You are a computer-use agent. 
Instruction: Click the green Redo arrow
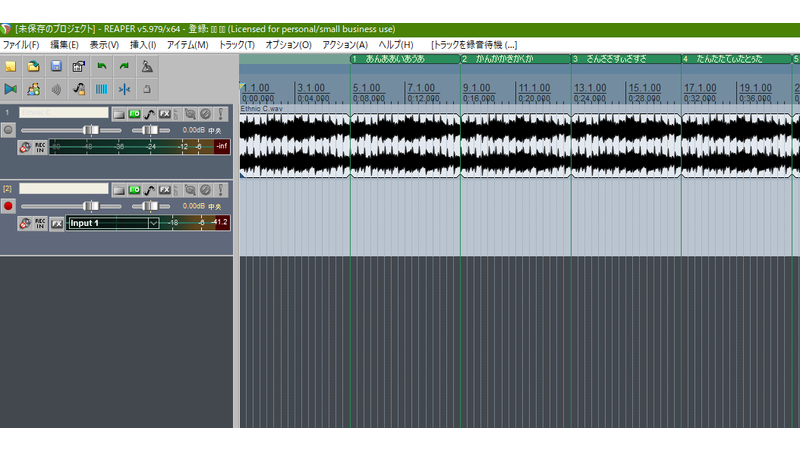click(x=124, y=67)
